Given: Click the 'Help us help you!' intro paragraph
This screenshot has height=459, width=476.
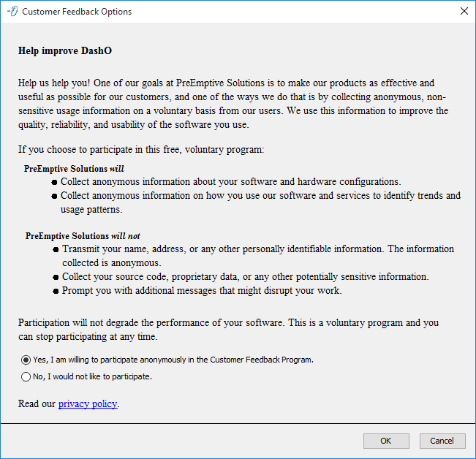Looking at the screenshot, I should pyautogui.click(x=234, y=104).
